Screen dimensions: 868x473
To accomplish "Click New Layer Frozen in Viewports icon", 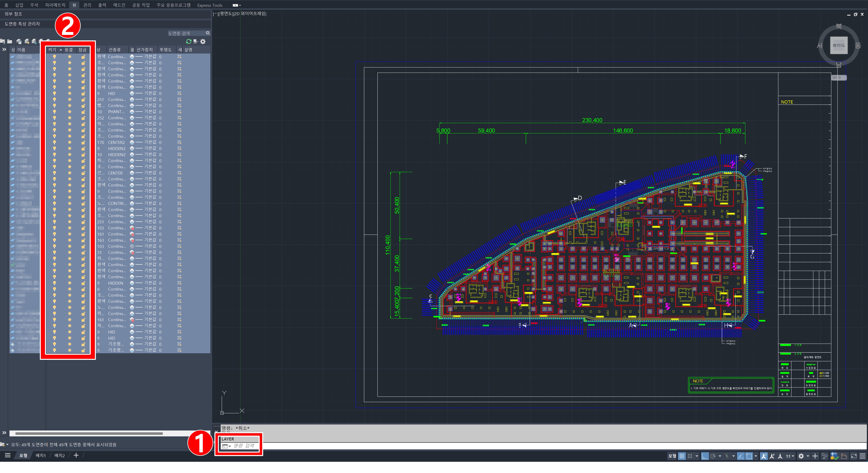I will [x=34, y=41].
